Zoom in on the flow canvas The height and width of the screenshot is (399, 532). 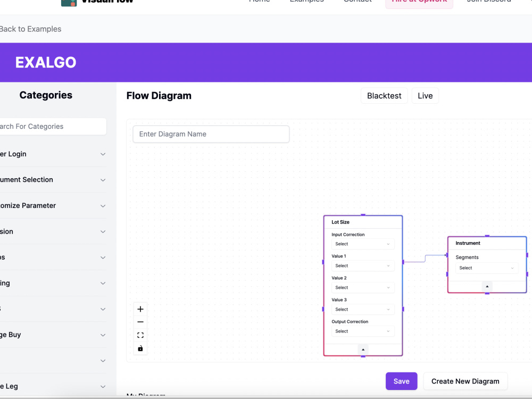140,309
